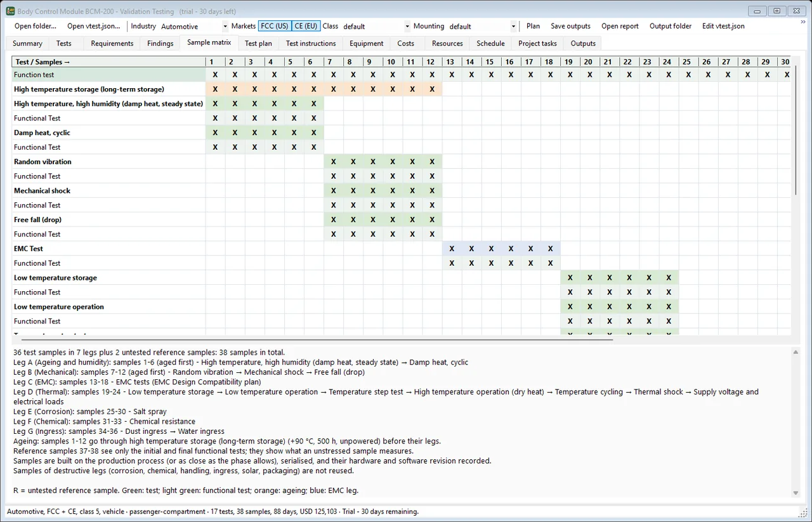Select the Test plan tab
This screenshot has height=522, width=812.
click(258, 44)
